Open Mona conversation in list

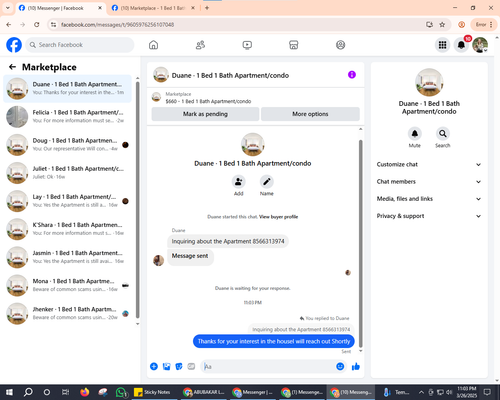click(67, 285)
